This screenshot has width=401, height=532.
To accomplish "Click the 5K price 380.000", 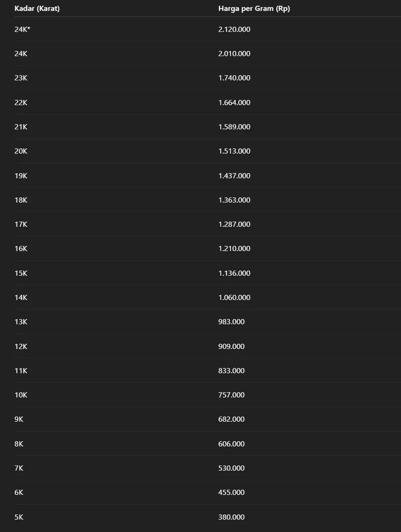I will (231, 517).
